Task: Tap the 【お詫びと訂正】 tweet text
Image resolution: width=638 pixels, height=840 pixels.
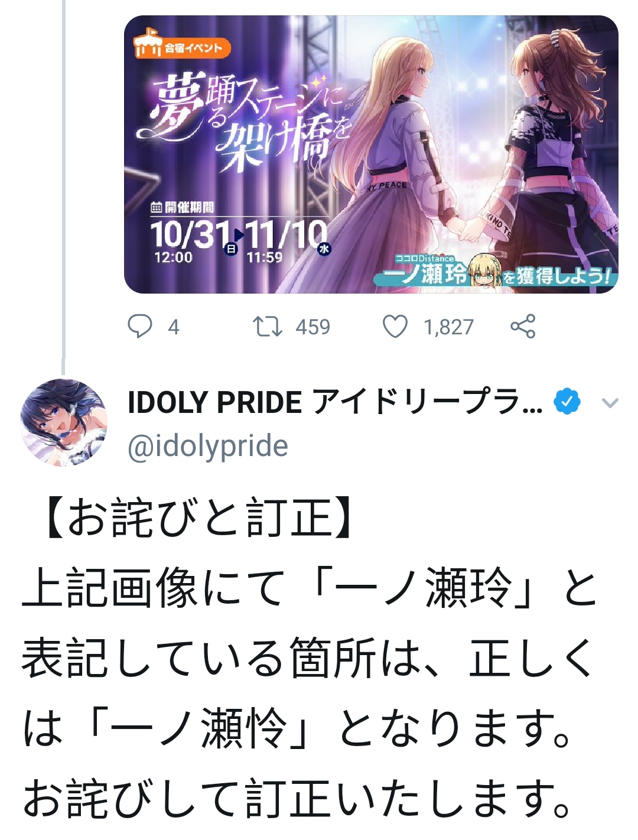Action: [198, 518]
